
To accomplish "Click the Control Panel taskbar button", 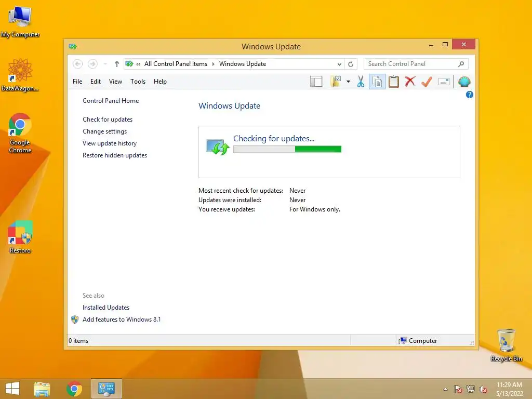I will [106, 389].
